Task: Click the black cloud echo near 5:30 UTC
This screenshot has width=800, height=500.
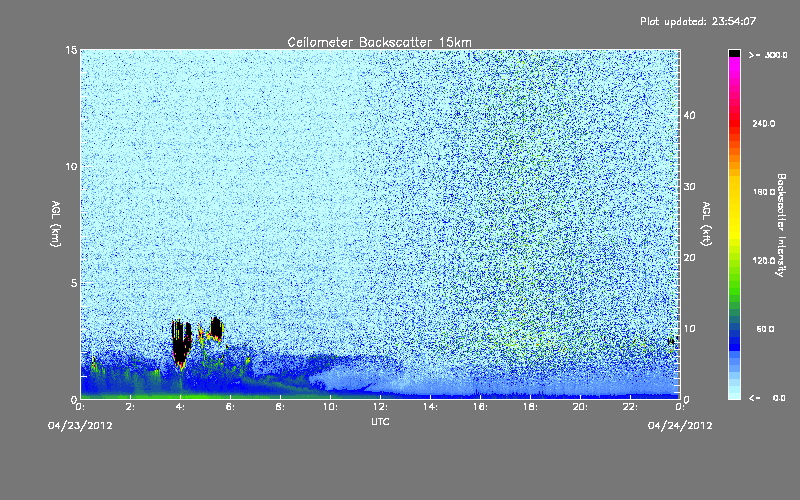Action: coord(216,329)
